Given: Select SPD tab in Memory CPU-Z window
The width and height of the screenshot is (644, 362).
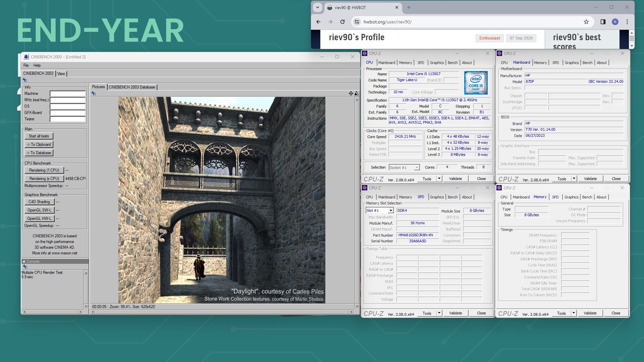Looking at the screenshot, I should click(555, 197).
